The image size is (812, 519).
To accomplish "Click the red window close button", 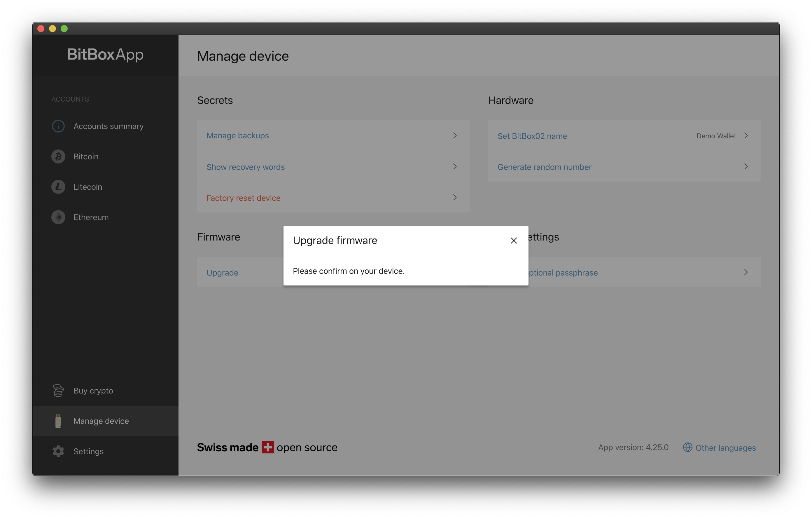I will click(41, 29).
